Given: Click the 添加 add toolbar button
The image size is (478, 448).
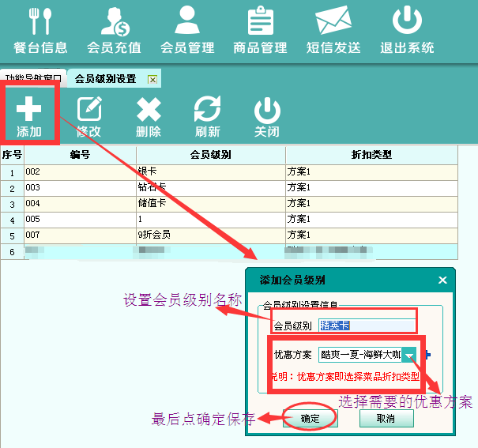Looking at the screenshot, I should pyautogui.click(x=29, y=116).
